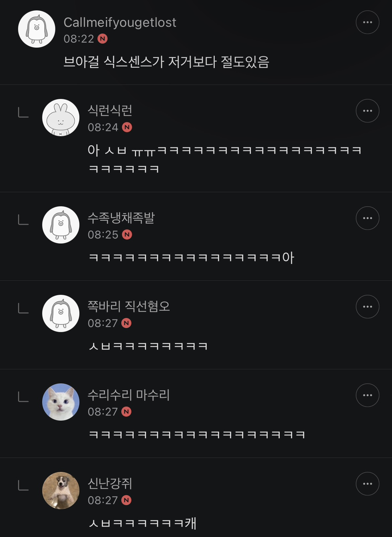View 수족냉채족발's profile avatar
The width and height of the screenshot is (392, 537).
tap(60, 225)
